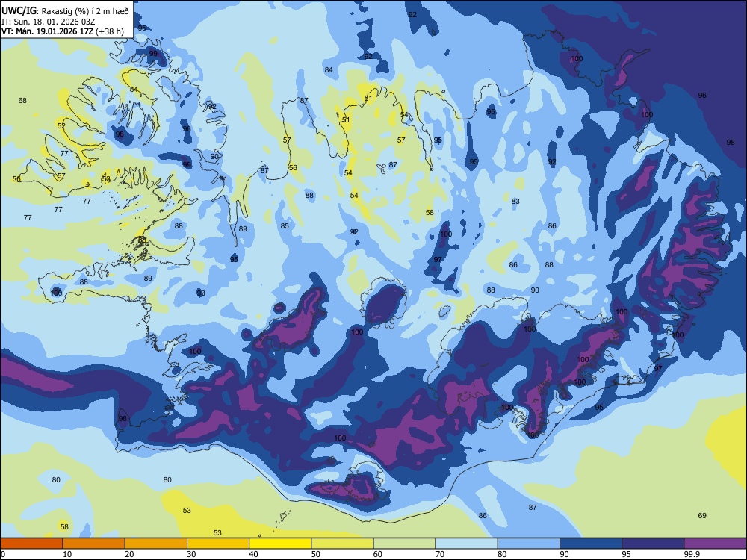Click the humidity value '52' on the map
The image size is (747, 560).
tap(61, 126)
